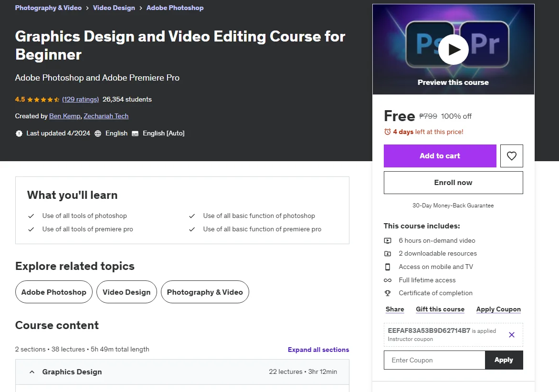Click the '26,354 students' text
The width and height of the screenshot is (559, 392).
127,99
